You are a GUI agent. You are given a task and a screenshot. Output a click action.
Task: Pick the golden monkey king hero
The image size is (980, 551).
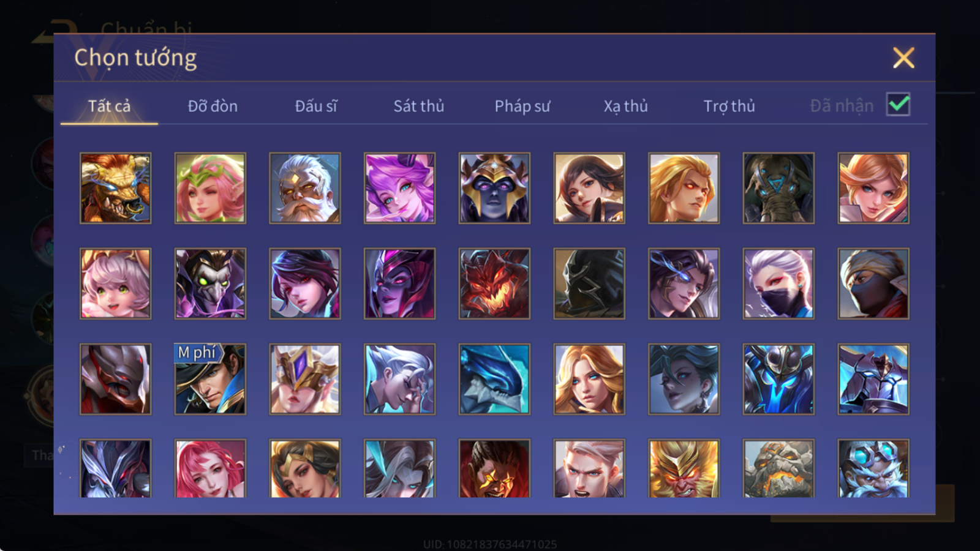pyautogui.click(x=684, y=468)
